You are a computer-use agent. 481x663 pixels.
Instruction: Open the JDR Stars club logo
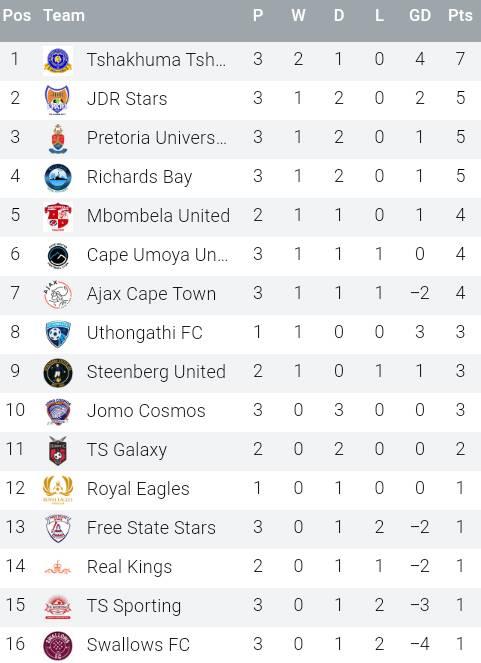pos(58,99)
